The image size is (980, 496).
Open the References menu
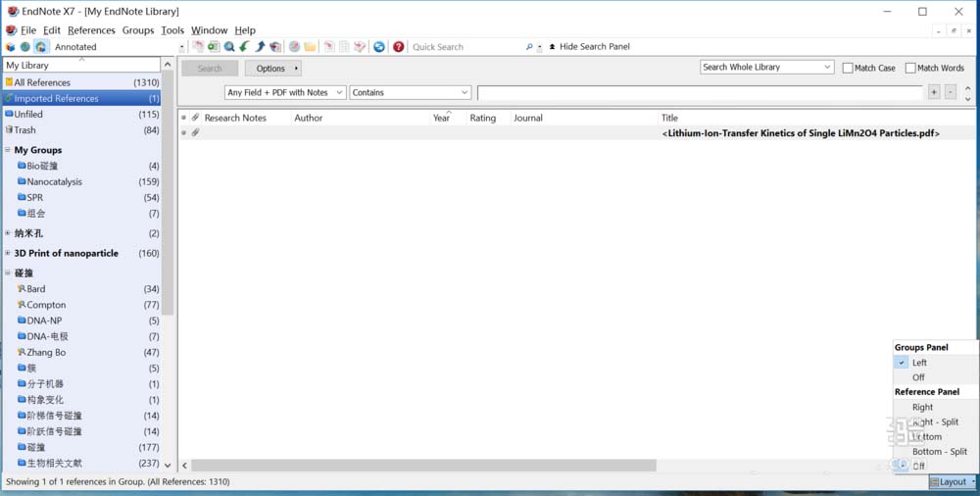pyautogui.click(x=91, y=30)
